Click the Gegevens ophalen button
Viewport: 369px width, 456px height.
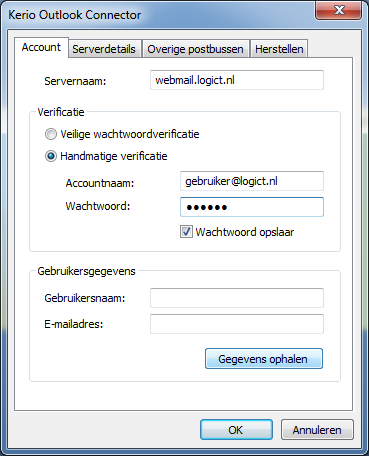[264, 359]
